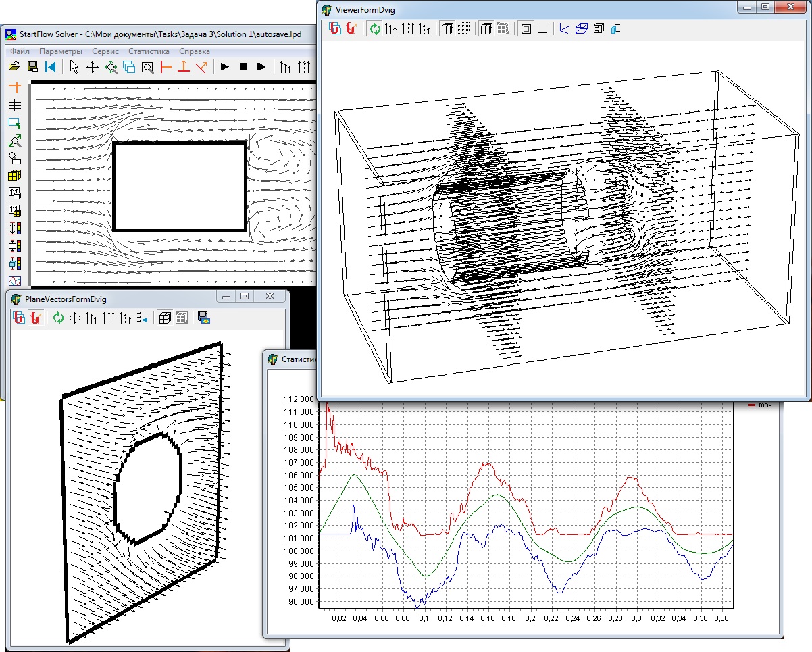Click the blue rectangle with green arrow icon
Viewport: 812px width, 652px height.
click(x=15, y=123)
